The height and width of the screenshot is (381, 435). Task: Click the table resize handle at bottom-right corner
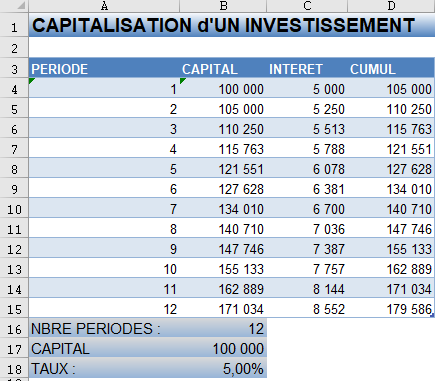tap(432, 315)
